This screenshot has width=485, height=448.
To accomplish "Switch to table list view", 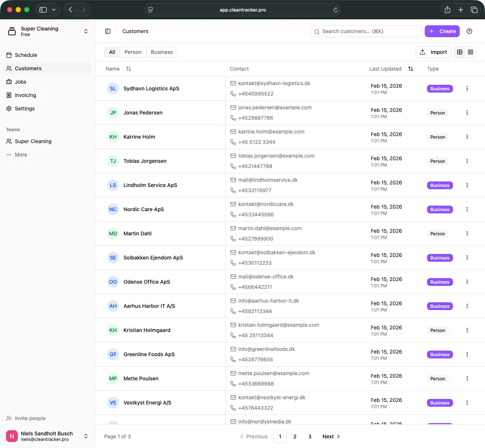I will [460, 52].
